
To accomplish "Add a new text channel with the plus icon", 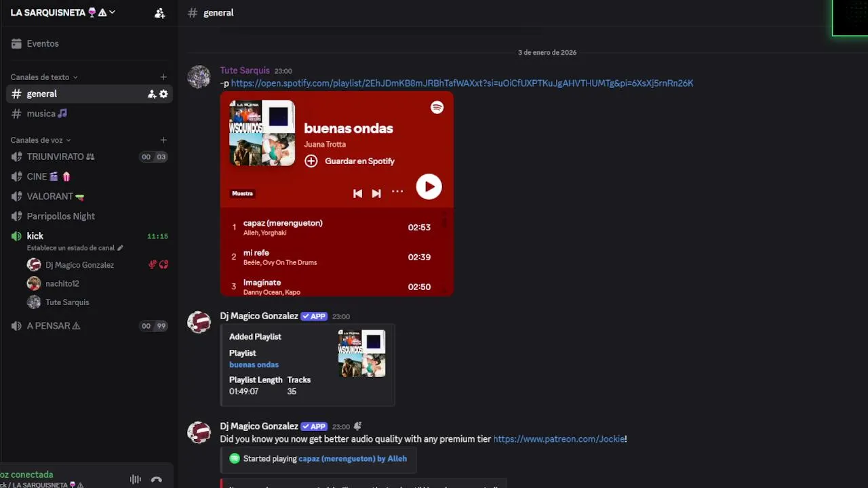I will (x=163, y=77).
